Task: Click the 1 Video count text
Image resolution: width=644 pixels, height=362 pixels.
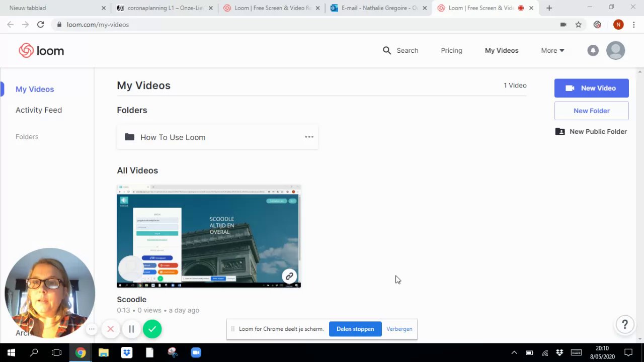Action: pyautogui.click(x=515, y=85)
